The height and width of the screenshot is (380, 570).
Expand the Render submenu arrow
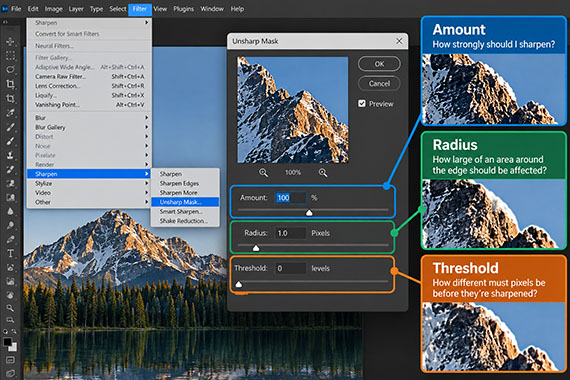(146, 164)
